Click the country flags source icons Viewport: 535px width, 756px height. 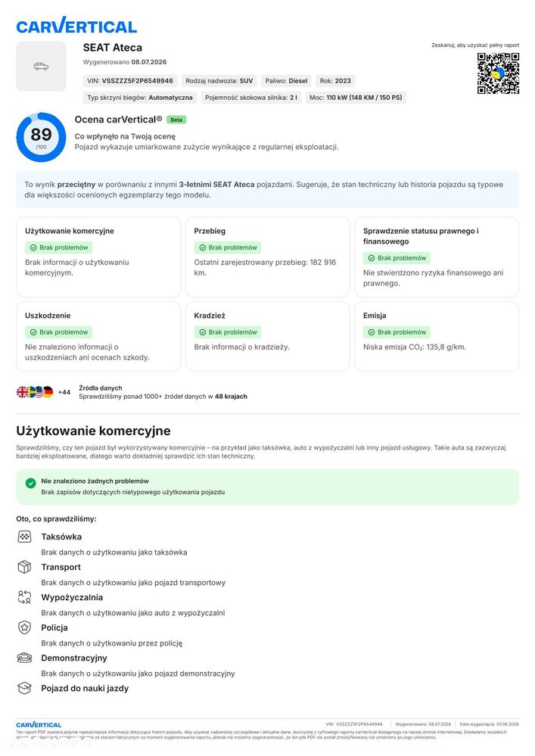pyautogui.click(x=35, y=392)
